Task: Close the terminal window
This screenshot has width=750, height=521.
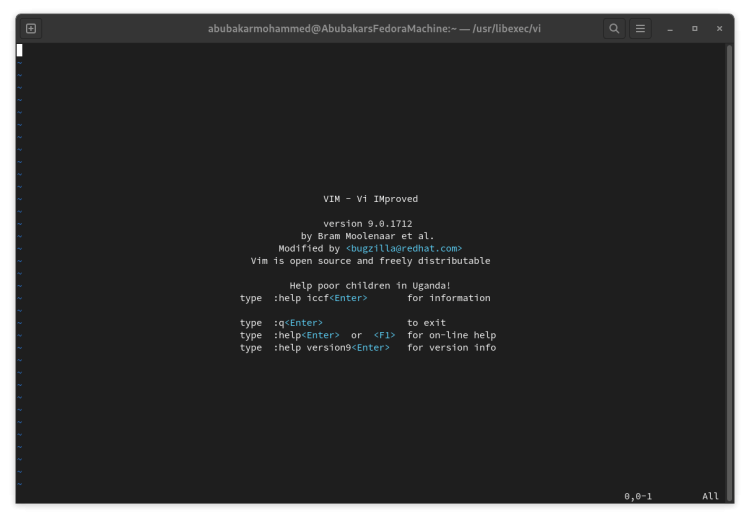Action: (x=719, y=29)
